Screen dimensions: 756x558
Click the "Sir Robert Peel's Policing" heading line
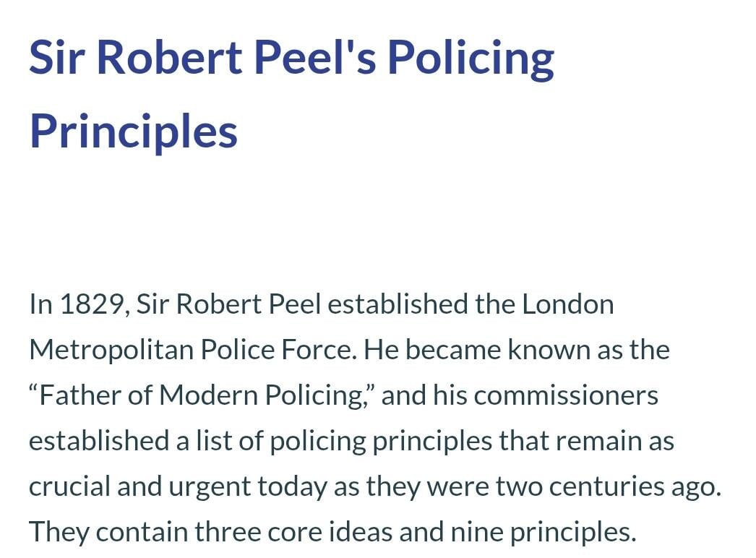click(292, 60)
